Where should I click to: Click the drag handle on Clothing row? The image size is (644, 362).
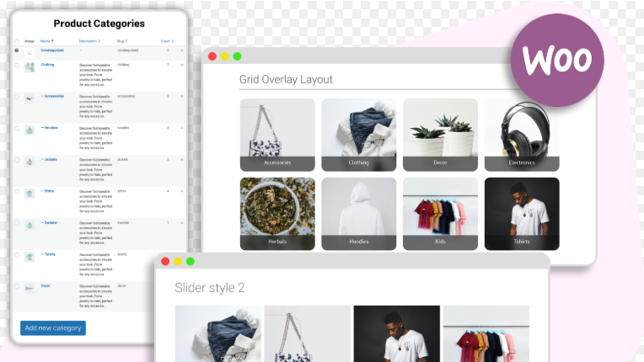coord(182,65)
